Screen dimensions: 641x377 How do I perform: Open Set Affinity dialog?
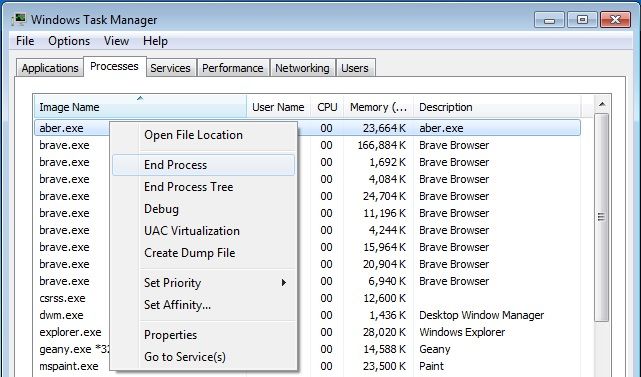[x=203, y=305]
